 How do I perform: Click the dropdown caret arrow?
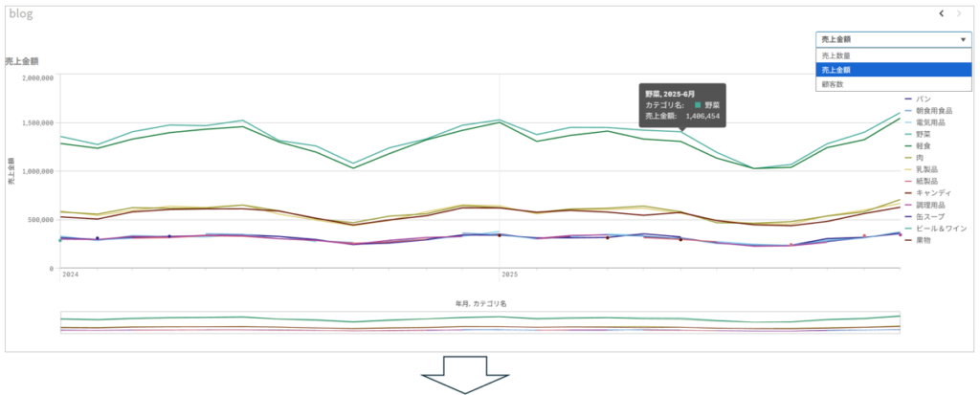coord(963,40)
